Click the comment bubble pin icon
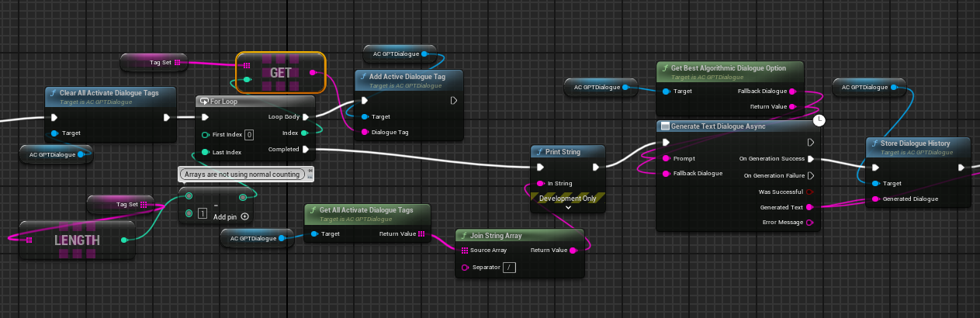Viewport: 980px width, 318px height. tap(310, 171)
